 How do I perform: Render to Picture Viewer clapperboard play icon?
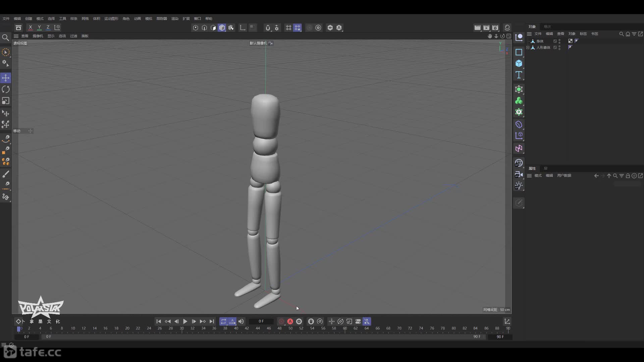point(486,27)
